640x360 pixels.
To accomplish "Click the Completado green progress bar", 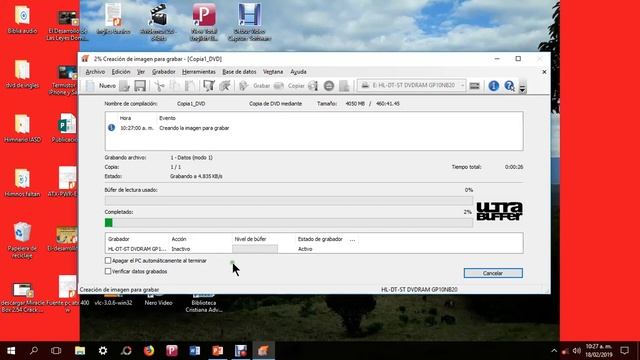I will pyautogui.click(x=289, y=222).
